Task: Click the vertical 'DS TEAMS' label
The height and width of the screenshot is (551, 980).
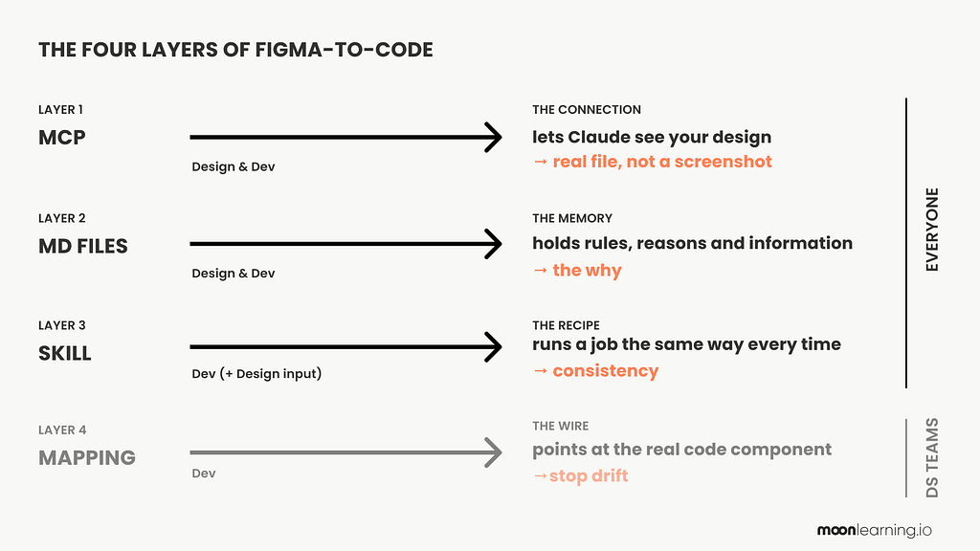Action: click(x=932, y=458)
